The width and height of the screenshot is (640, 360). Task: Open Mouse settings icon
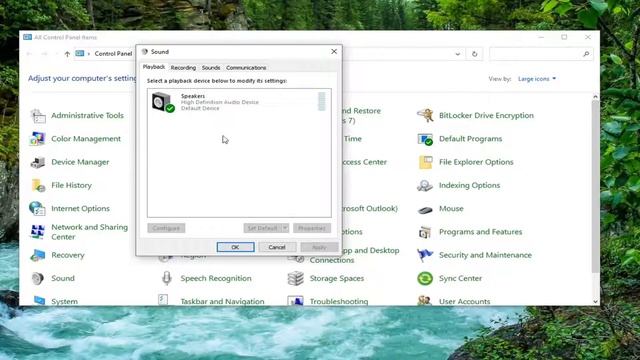pyautogui.click(x=425, y=210)
